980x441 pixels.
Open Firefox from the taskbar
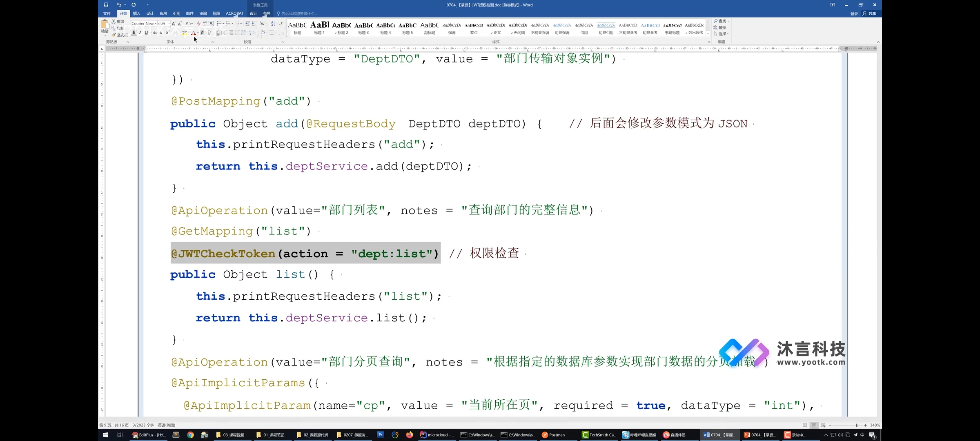[409, 435]
